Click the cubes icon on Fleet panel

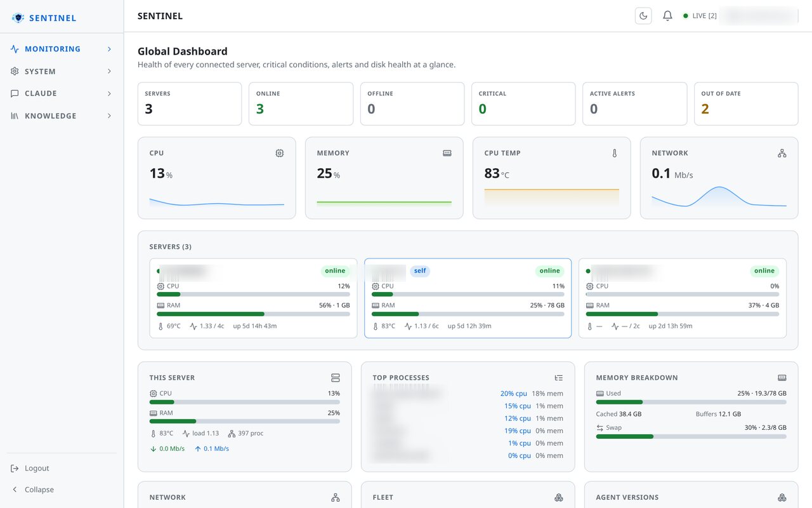[559, 497]
